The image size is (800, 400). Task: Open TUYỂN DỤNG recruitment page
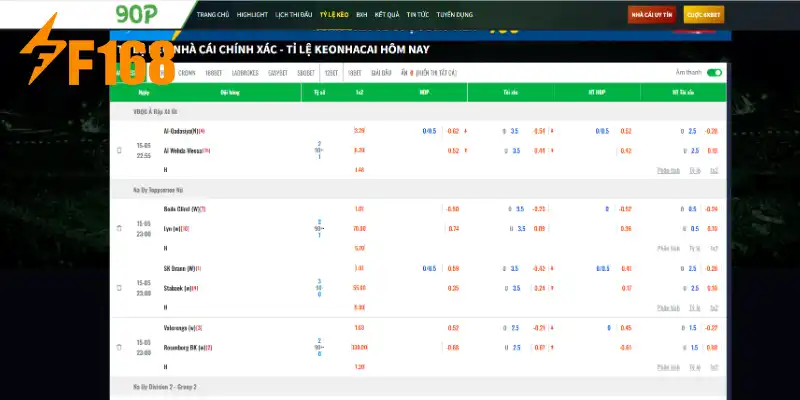coord(455,15)
